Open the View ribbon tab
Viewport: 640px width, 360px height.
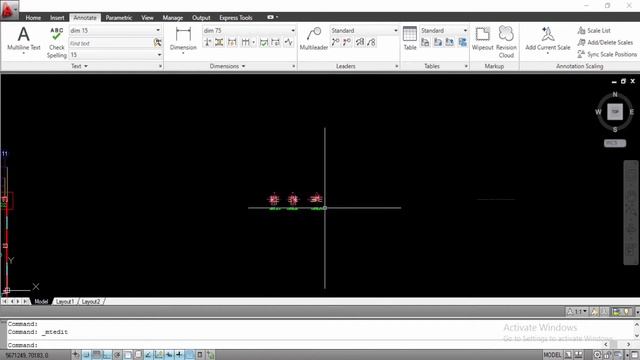147,18
